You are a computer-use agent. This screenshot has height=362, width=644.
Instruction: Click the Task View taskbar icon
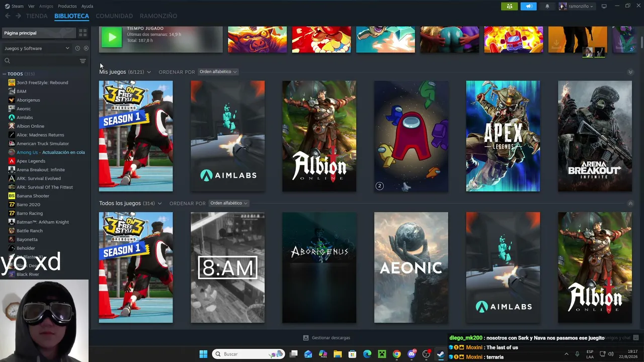pos(294,354)
